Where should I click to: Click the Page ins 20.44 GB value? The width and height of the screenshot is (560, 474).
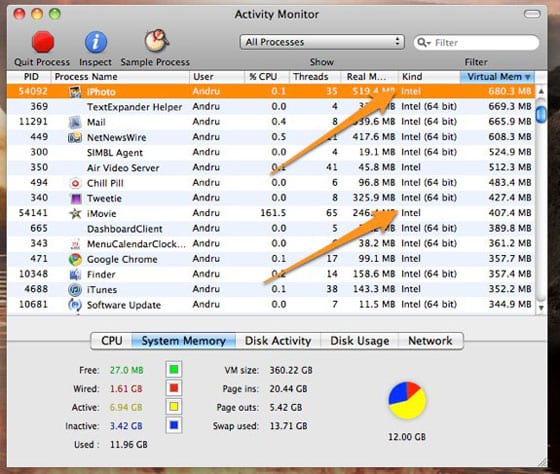[289, 389]
